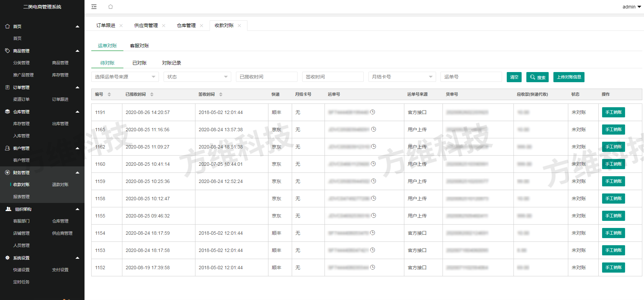Open the 月结卡号 dropdown
This screenshot has width=644, height=300.
point(402,77)
